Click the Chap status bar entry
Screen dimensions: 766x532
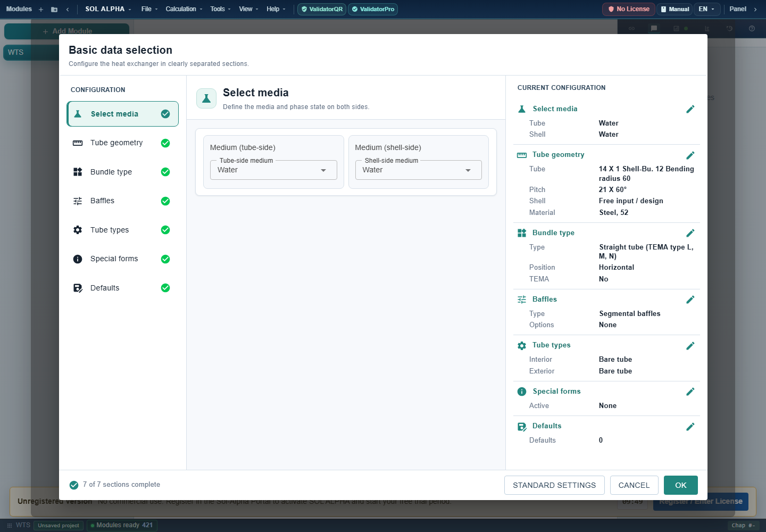(743, 526)
